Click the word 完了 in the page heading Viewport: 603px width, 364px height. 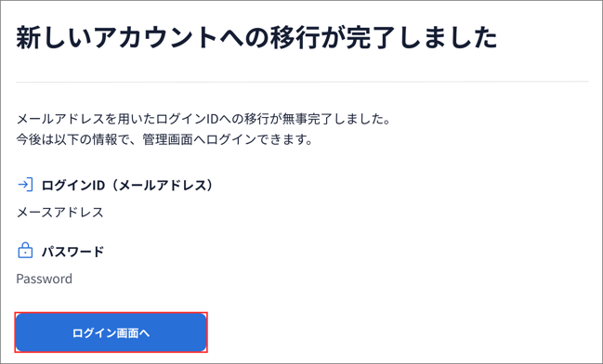[x=371, y=38]
